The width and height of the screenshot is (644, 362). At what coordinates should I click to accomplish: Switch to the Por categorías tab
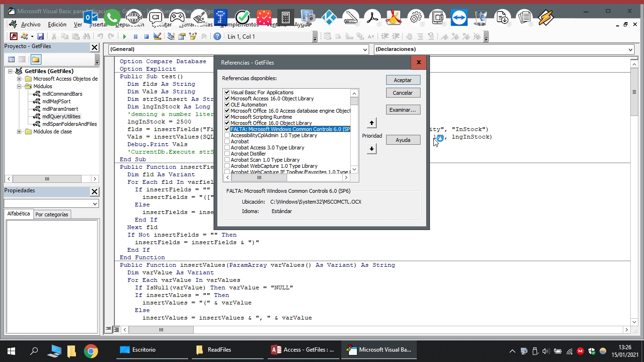(52, 214)
